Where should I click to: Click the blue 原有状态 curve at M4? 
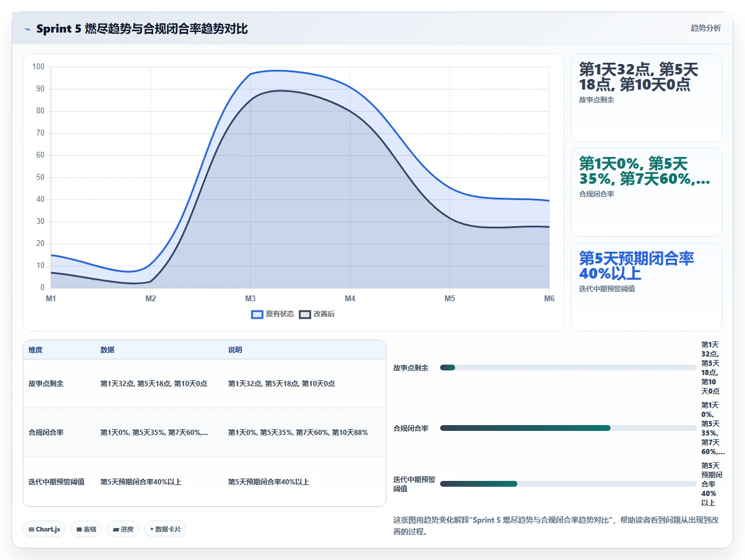pos(350,87)
